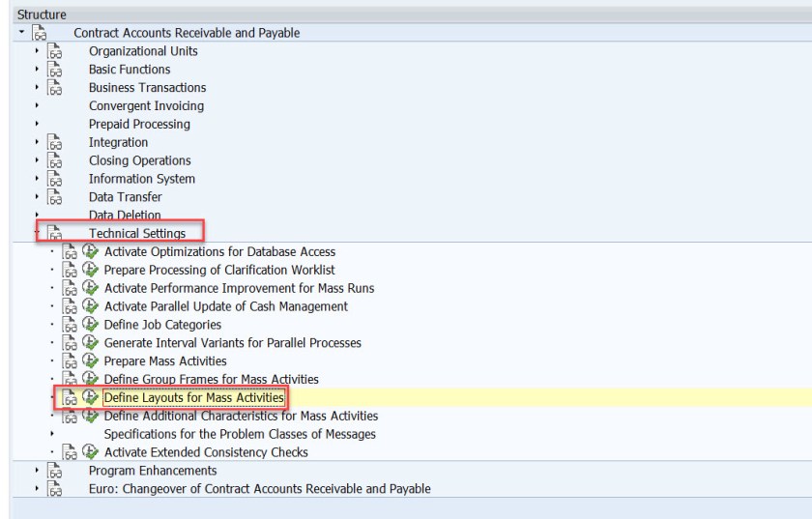
Task: Open documentation icon beside Basic Functions
Action: (55, 70)
